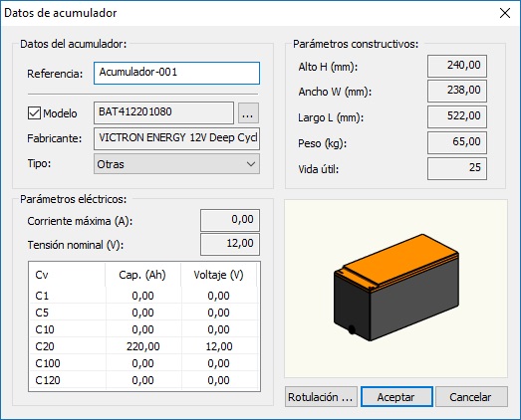Select the C10 row label

45,329
